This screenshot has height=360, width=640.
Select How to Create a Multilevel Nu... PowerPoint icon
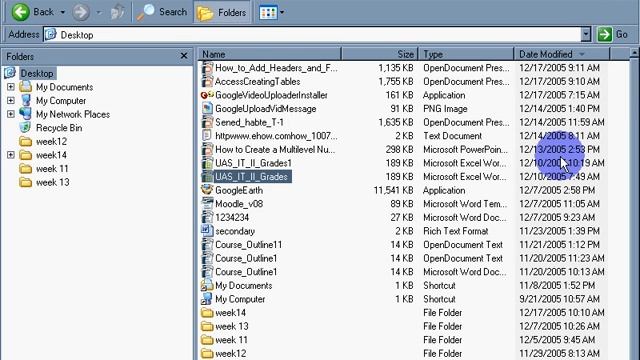tap(207, 149)
